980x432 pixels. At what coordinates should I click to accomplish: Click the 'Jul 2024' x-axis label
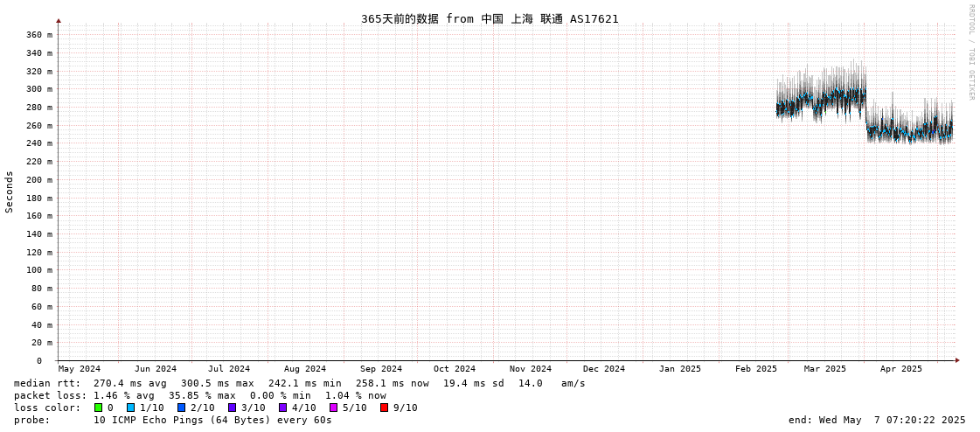pyautogui.click(x=229, y=369)
